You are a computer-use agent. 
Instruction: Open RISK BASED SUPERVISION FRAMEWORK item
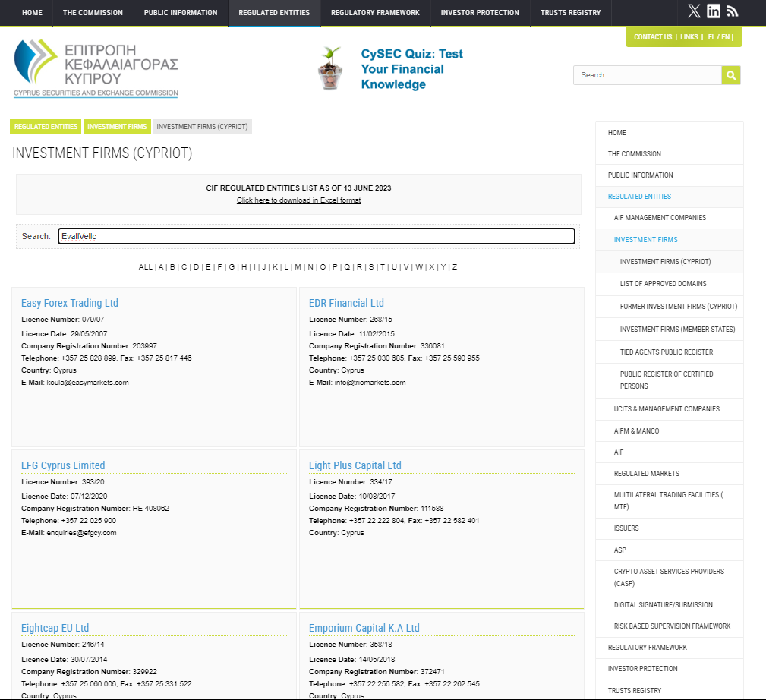(x=670, y=626)
